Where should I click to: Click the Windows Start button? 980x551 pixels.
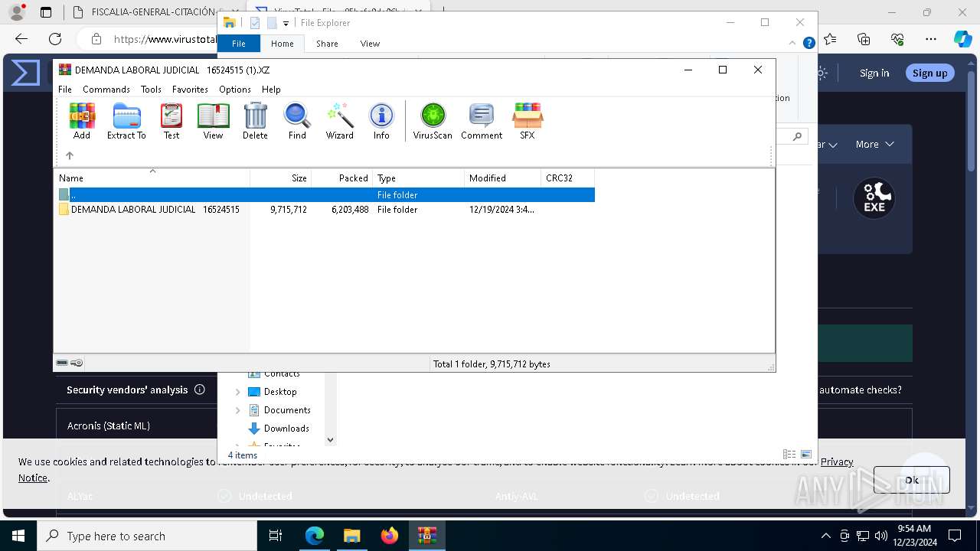pos(18,536)
